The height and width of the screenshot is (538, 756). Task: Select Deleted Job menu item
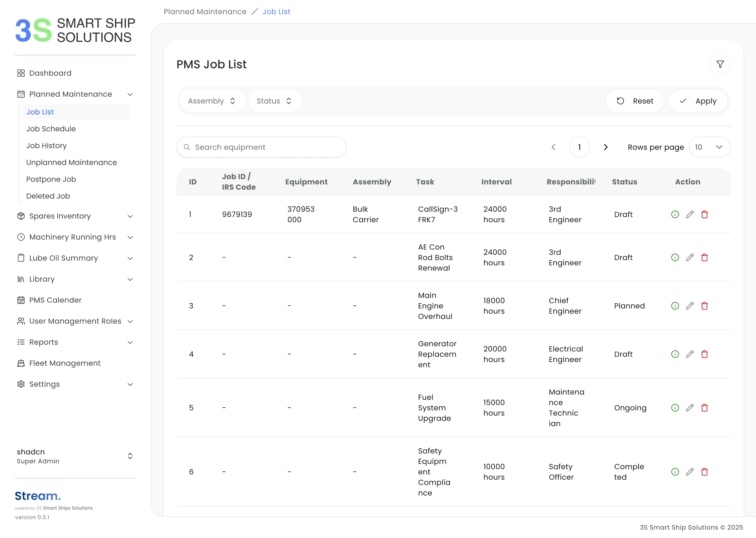tap(48, 196)
